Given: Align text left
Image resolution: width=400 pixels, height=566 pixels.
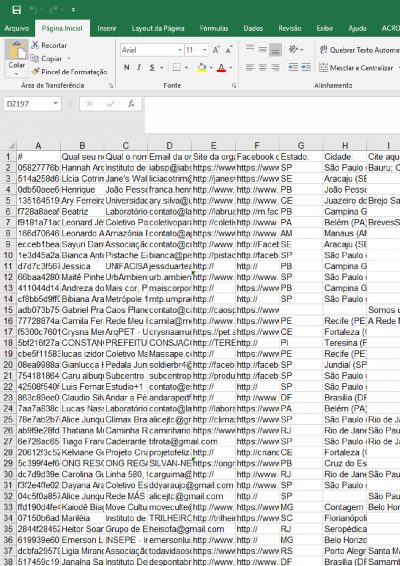Looking at the screenshot, I should click(x=250, y=68).
